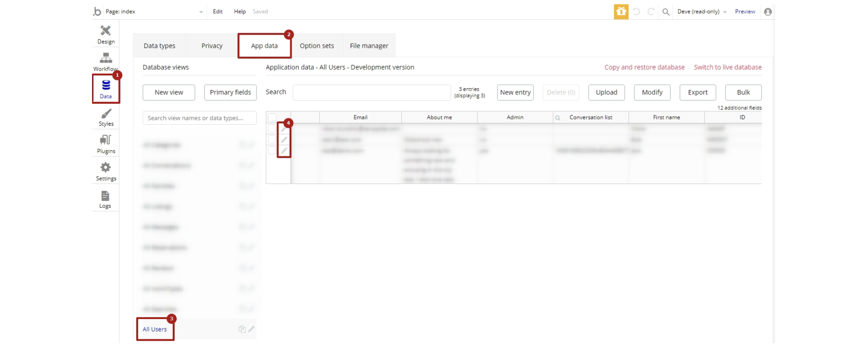This screenshot has height=347, width=868.
Task: Edit the third user entry with pencil icon
Action: [284, 150]
